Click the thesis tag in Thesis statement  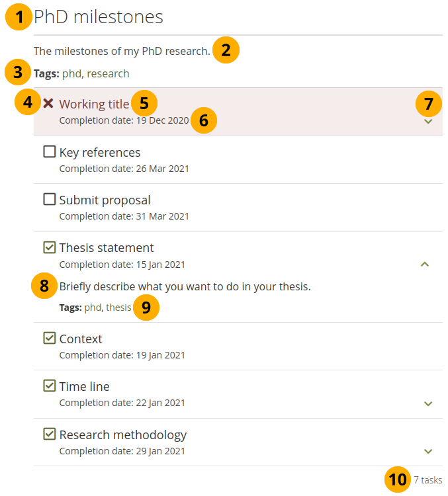(x=119, y=308)
